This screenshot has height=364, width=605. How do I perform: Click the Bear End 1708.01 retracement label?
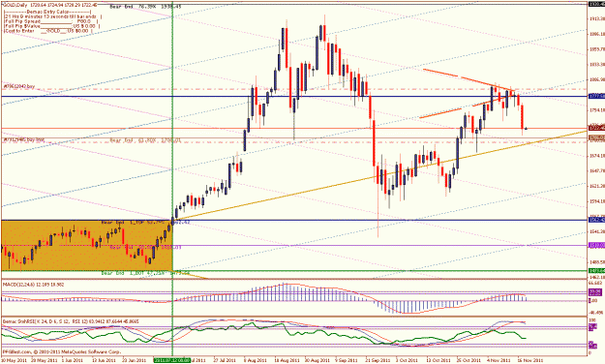click(145, 140)
